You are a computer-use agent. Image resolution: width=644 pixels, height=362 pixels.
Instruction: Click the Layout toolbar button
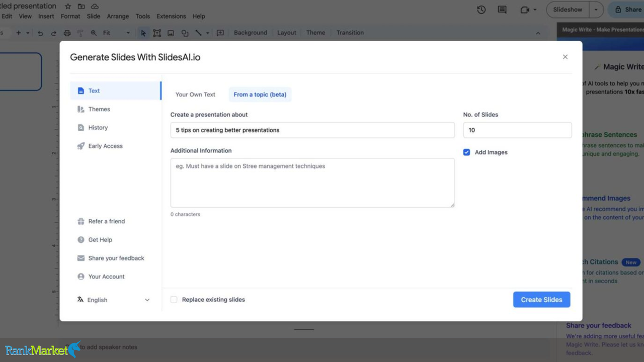coord(287,33)
